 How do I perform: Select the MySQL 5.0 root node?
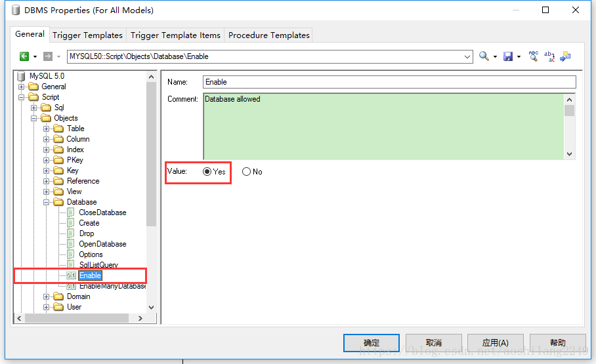(x=47, y=76)
